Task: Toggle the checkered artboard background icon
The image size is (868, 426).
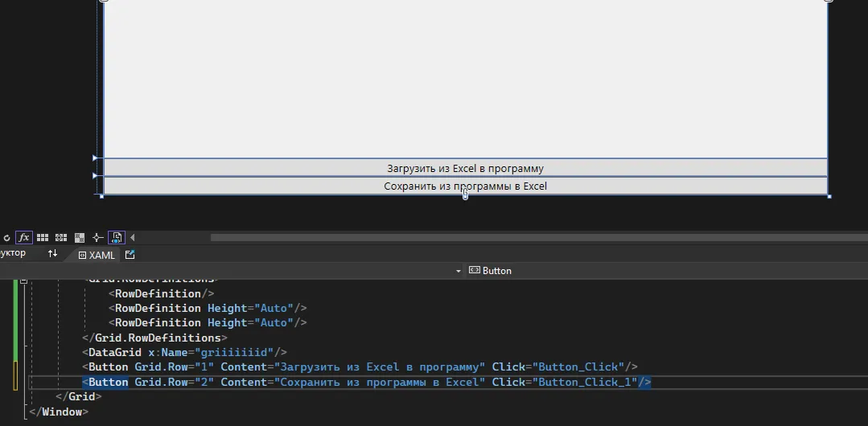Action: pyautogui.click(x=80, y=237)
